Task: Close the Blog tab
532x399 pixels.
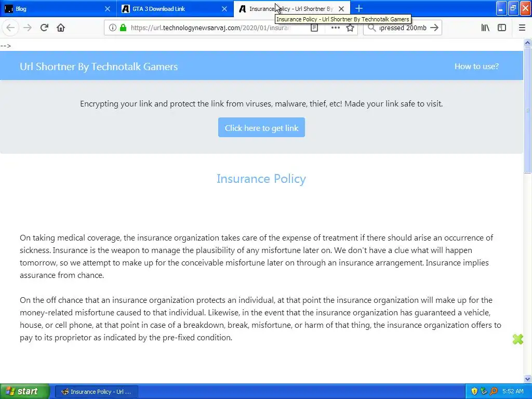Action: 107,9
